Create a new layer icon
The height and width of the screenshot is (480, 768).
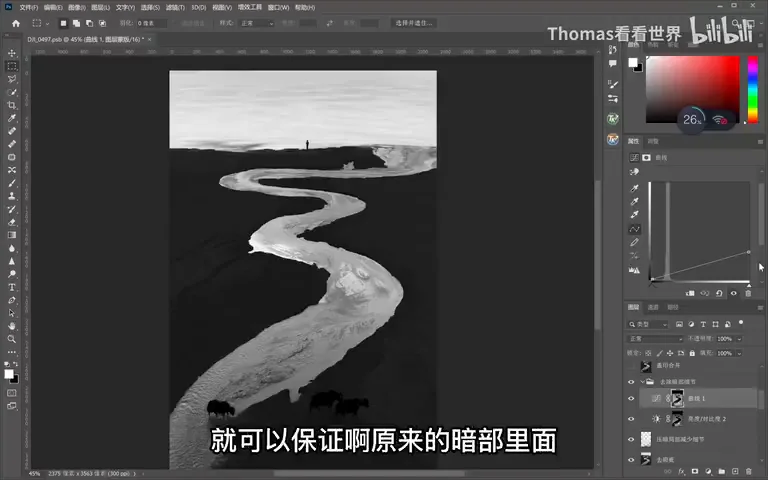click(x=735, y=471)
